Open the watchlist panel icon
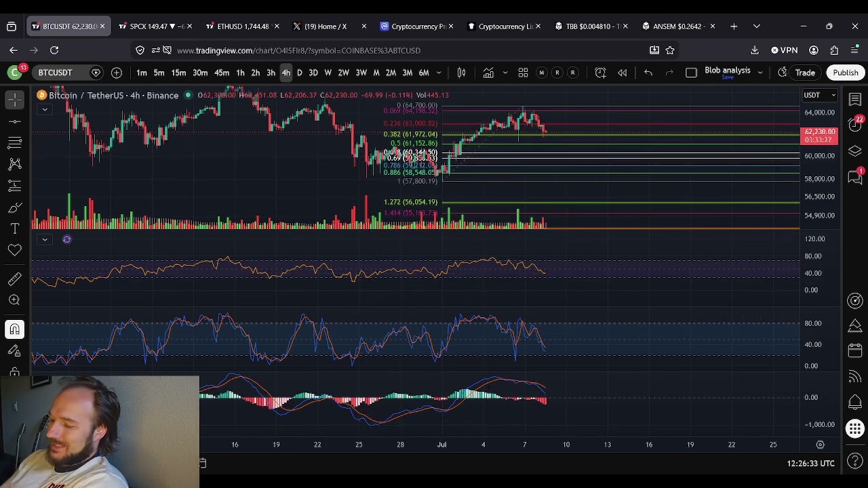The height and width of the screenshot is (488, 868). [x=855, y=100]
